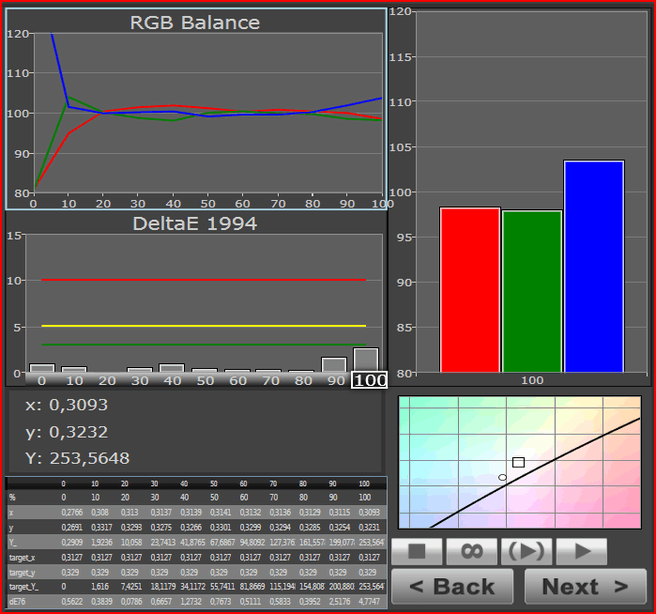
Task: Select the Y_ row label in table
Action: coord(13,542)
